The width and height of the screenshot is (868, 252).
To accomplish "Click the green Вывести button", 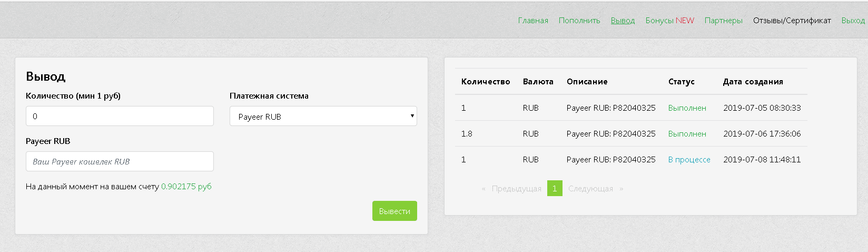I will click(x=394, y=211).
